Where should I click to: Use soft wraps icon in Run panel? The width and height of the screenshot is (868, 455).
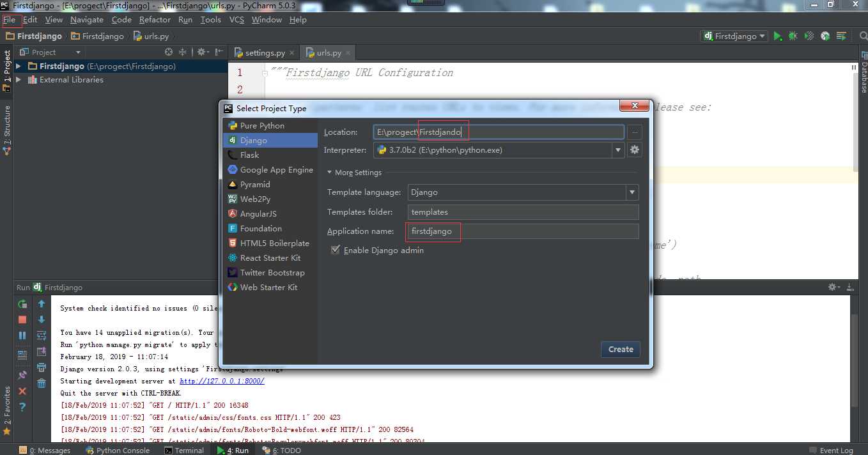coord(42,335)
